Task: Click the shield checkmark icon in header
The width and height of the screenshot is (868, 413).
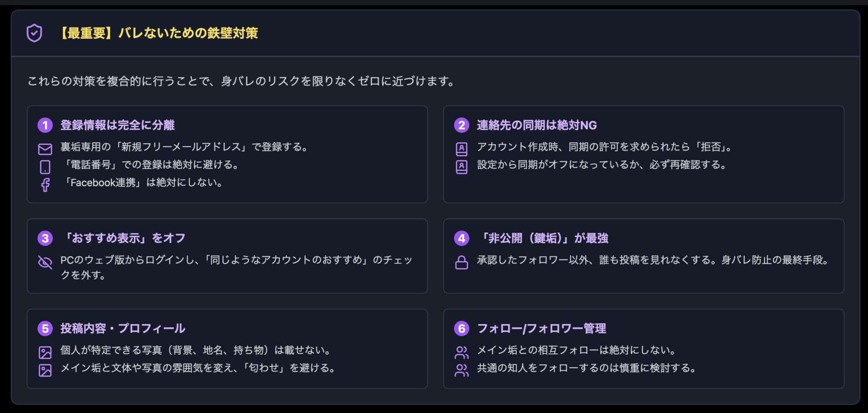Action: [34, 33]
